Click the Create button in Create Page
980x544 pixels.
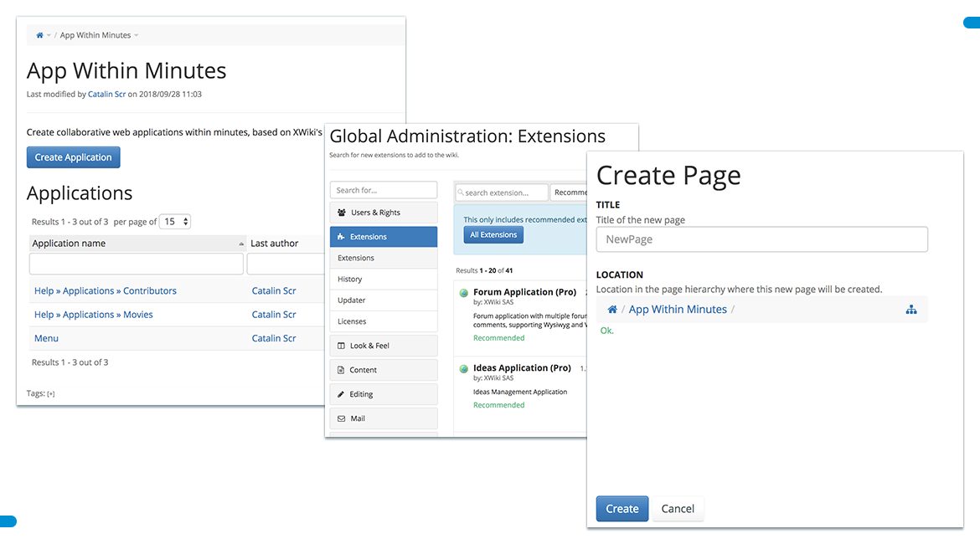tap(622, 509)
